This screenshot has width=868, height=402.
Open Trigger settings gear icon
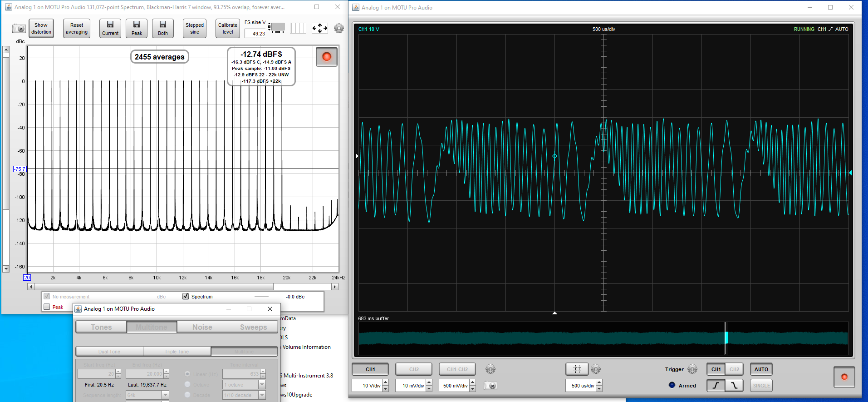tap(692, 369)
